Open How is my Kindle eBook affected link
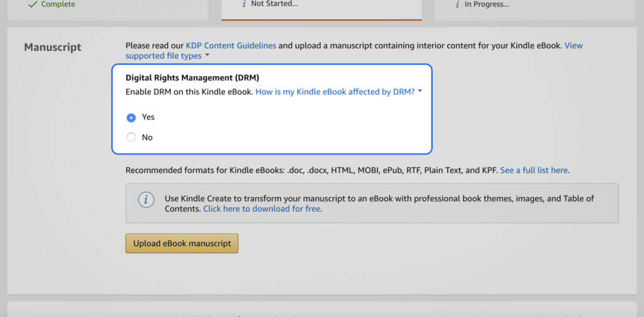The width and height of the screenshot is (644, 317). tap(335, 92)
